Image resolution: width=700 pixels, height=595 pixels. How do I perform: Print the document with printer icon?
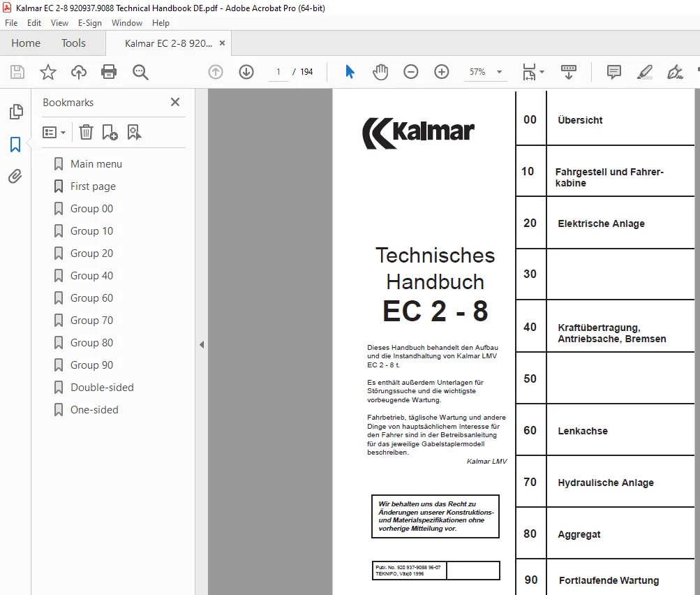(109, 72)
